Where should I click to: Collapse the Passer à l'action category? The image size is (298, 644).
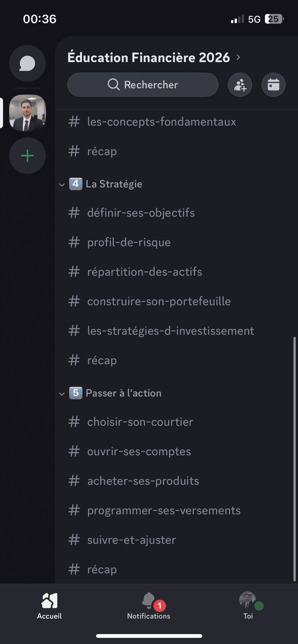tap(123, 393)
